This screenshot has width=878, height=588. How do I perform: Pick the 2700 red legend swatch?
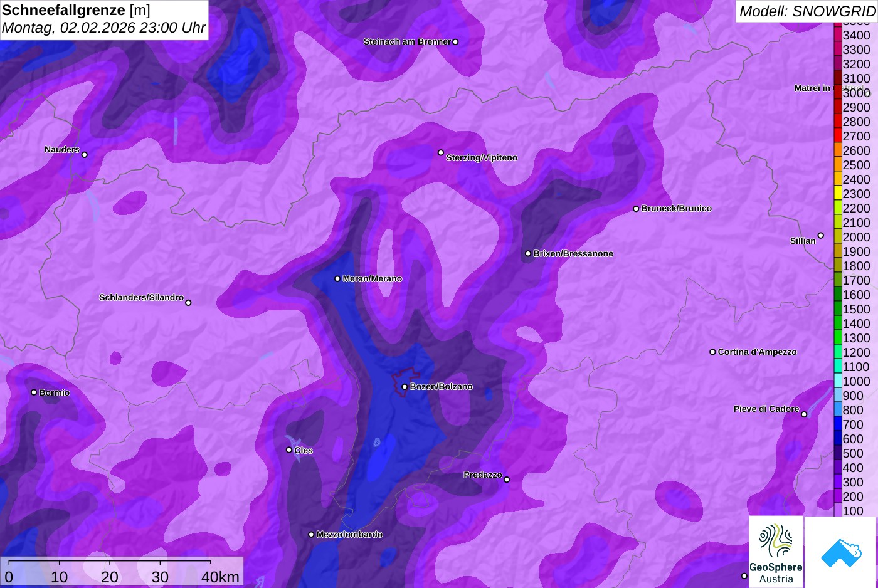pyautogui.click(x=838, y=135)
